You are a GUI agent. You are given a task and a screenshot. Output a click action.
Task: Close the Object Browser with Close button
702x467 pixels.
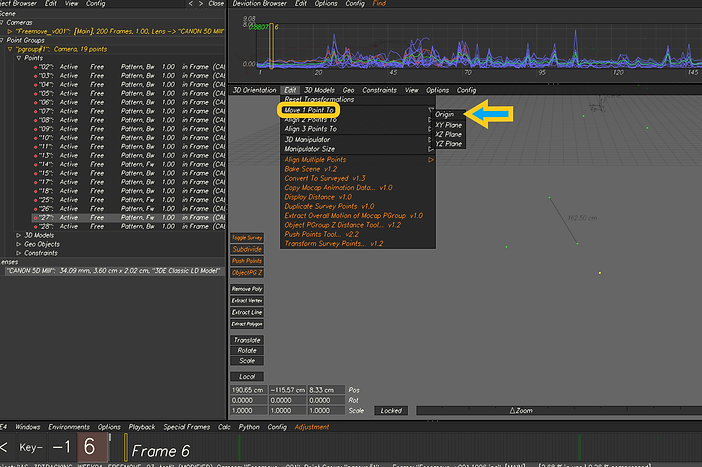(216, 4)
